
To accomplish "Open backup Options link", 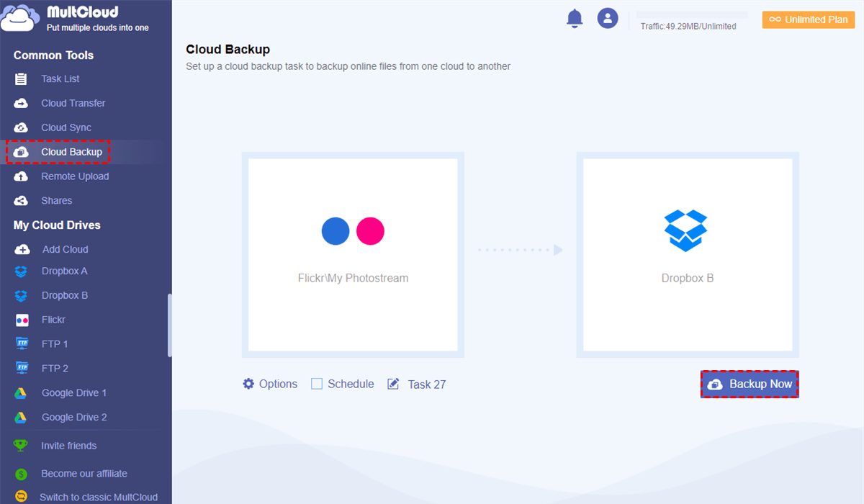I will pyautogui.click(x=278, y=384).
